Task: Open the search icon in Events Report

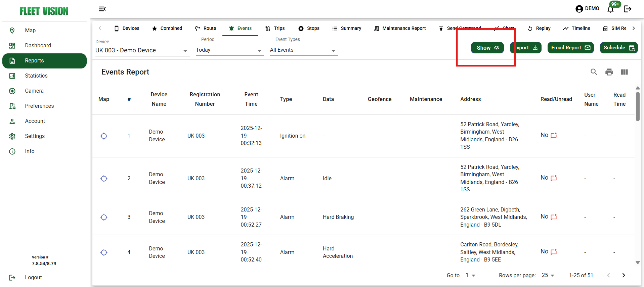Action: pos(594,72)
